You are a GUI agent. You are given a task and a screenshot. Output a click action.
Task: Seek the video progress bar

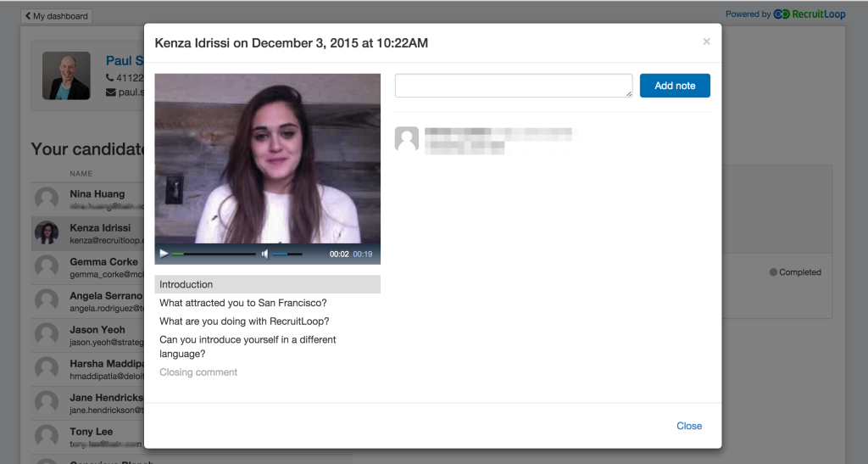coord(214,254)
